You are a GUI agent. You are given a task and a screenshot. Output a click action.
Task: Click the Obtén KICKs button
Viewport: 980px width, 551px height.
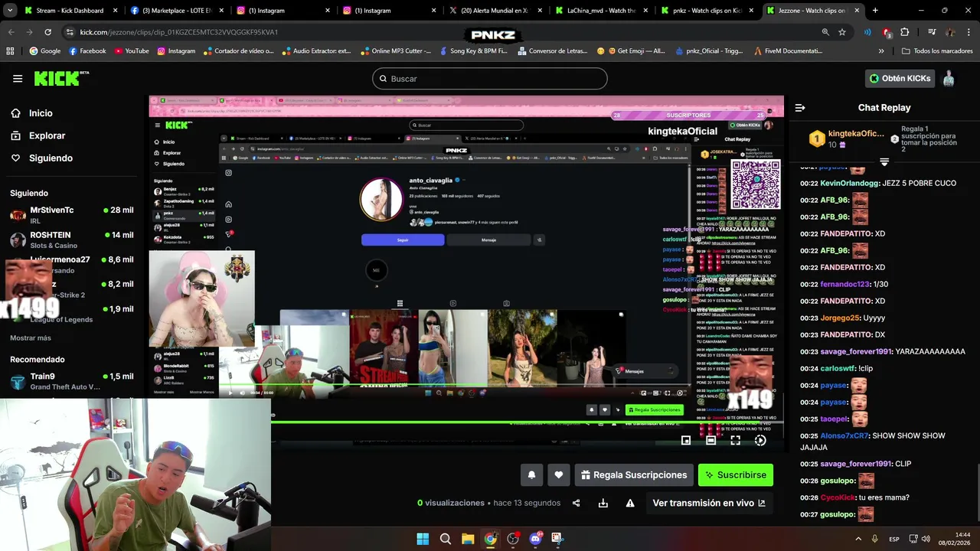(900, 79)
